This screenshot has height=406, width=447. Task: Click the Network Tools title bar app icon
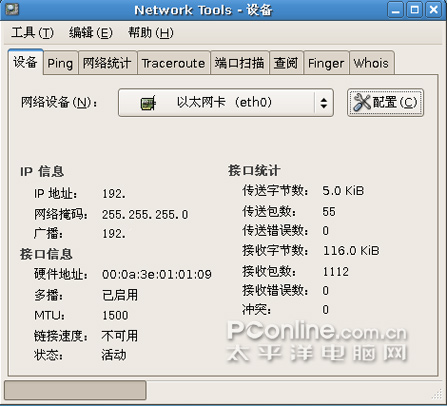tap(12, 10)
